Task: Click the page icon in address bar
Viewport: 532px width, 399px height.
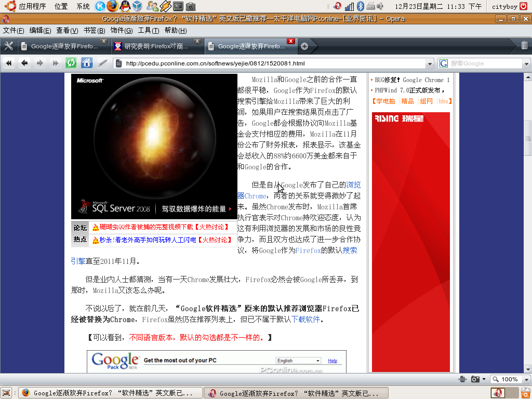Action: point(119,63)
